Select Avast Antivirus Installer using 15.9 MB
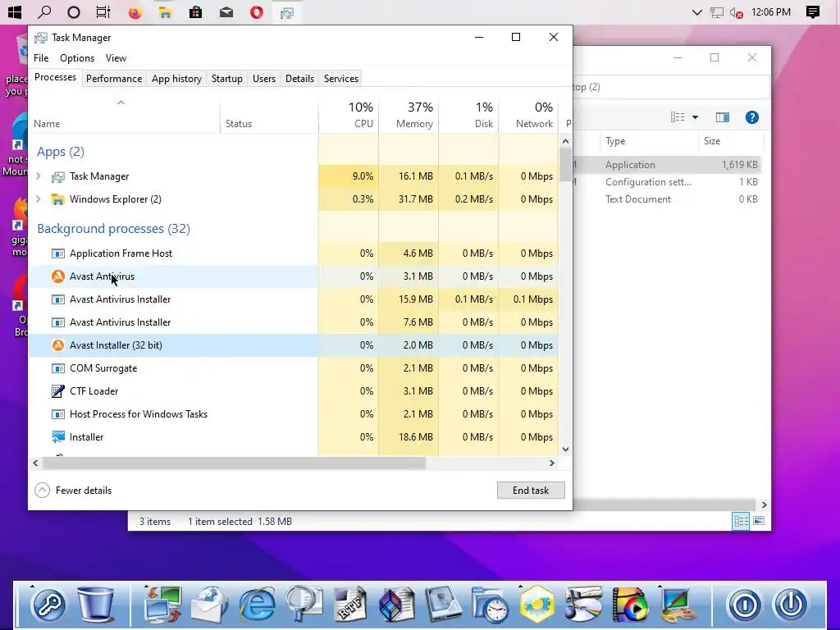The height and width of the screenshot is (630, 840). (294, 299)
